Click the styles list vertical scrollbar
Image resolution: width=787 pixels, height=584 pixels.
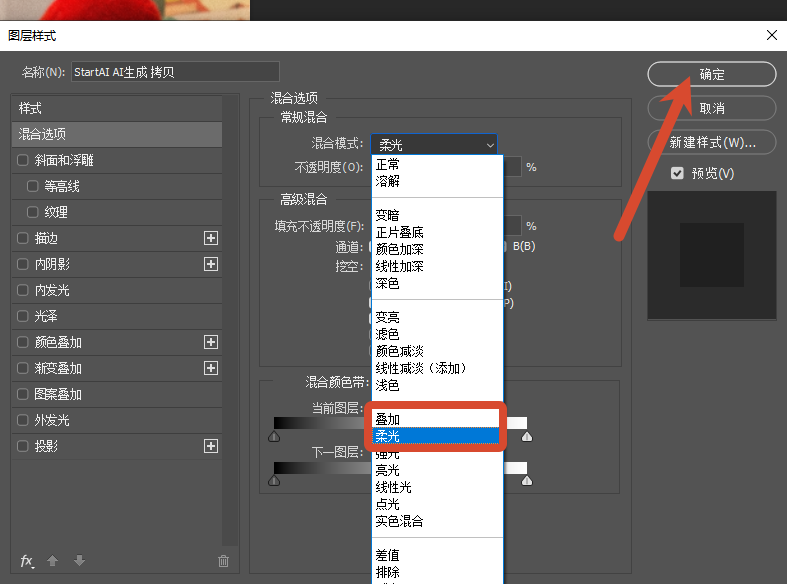click(230, 320)
